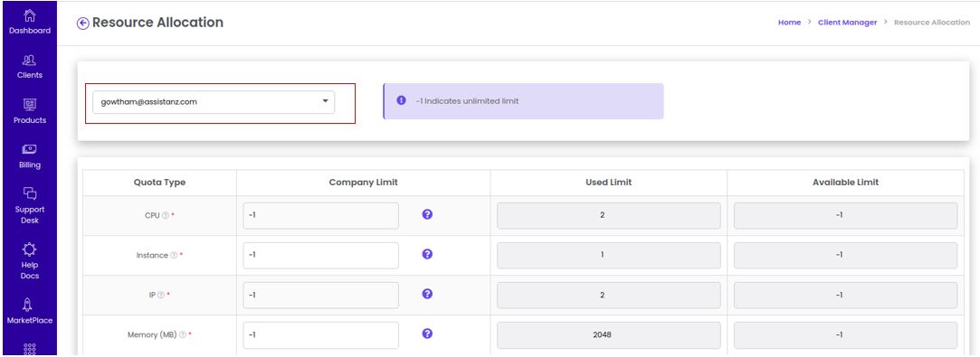Click purple help icon in CPU row
The height and width of the screenshot is (357, 980).
pos(427,214)
